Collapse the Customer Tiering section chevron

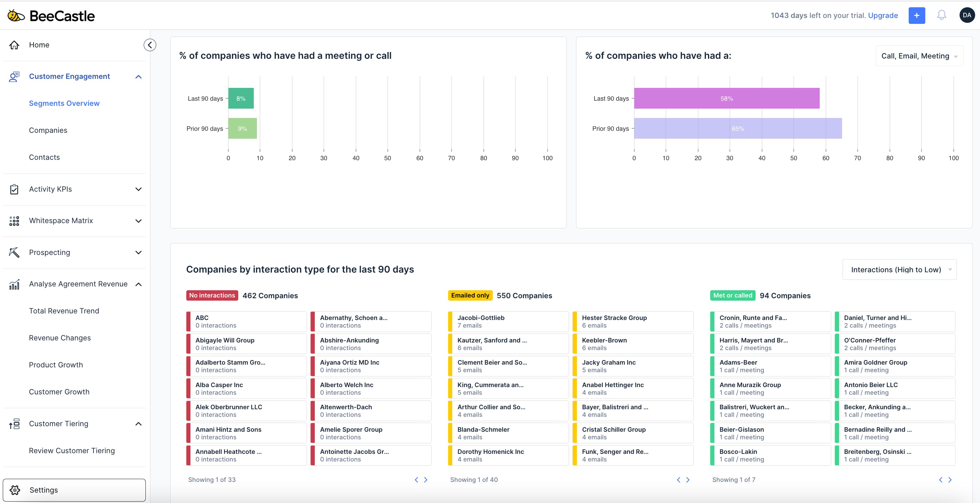139,423
